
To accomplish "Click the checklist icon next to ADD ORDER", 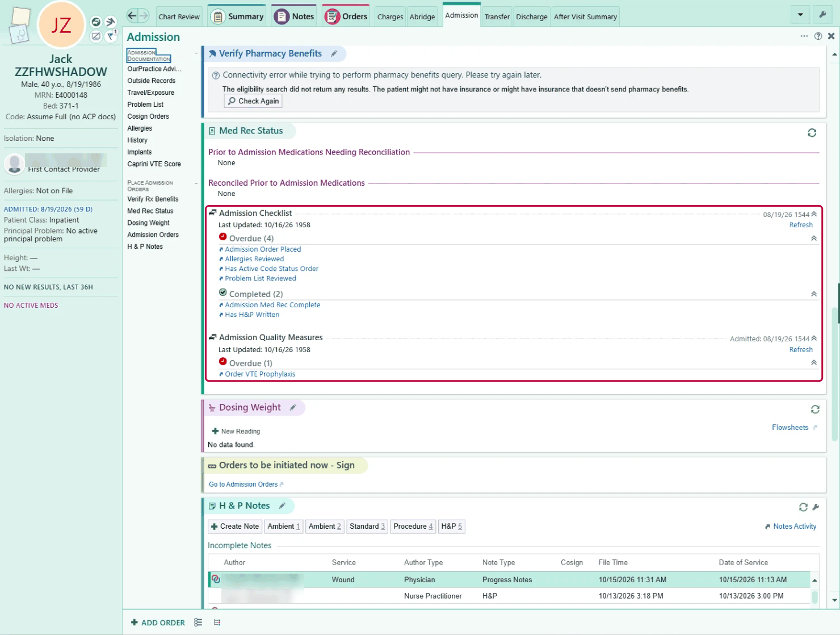I will click(x=198, y=623).
